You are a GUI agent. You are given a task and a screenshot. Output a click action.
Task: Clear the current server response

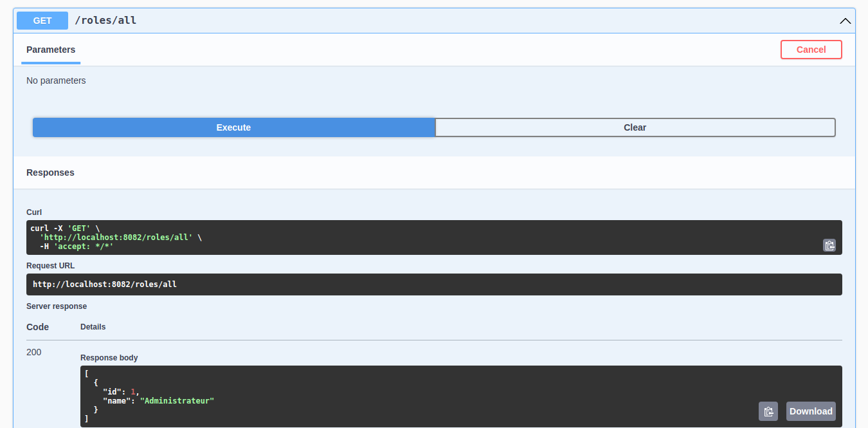pyautogui.click(x=635, y=127)
